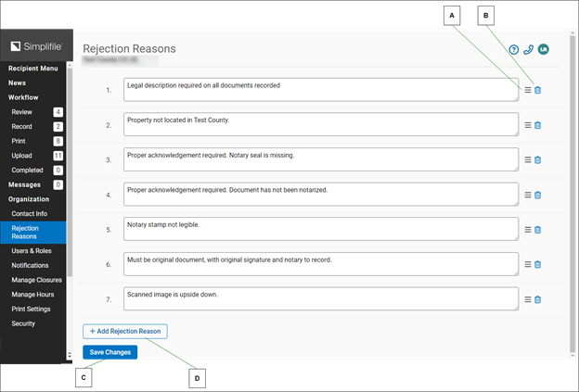Open the Upload queue
Screen dimensions: 579x392
[x=21, y=156]
